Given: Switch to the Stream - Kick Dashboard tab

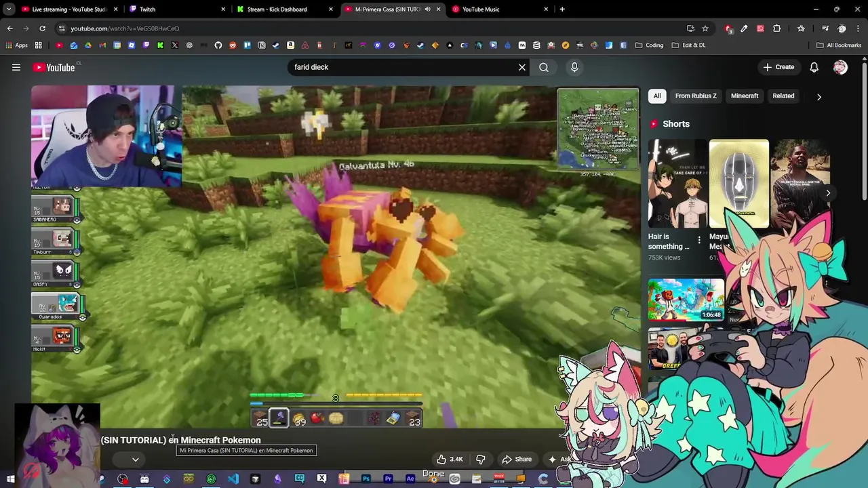Looking at the screenshot, I should [x=285, y=9].
